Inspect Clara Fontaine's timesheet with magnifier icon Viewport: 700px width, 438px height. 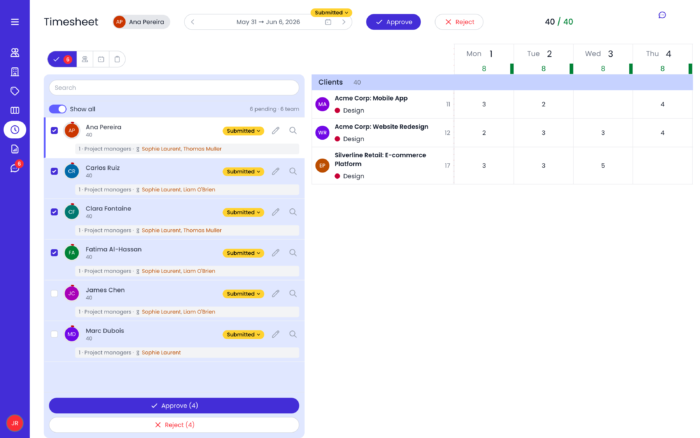coord(293,212)
